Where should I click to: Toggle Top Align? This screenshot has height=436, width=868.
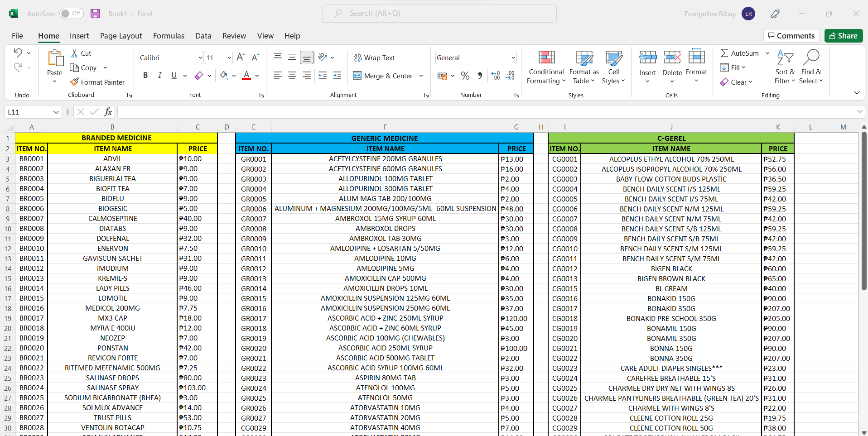click(x=278, y=57)
